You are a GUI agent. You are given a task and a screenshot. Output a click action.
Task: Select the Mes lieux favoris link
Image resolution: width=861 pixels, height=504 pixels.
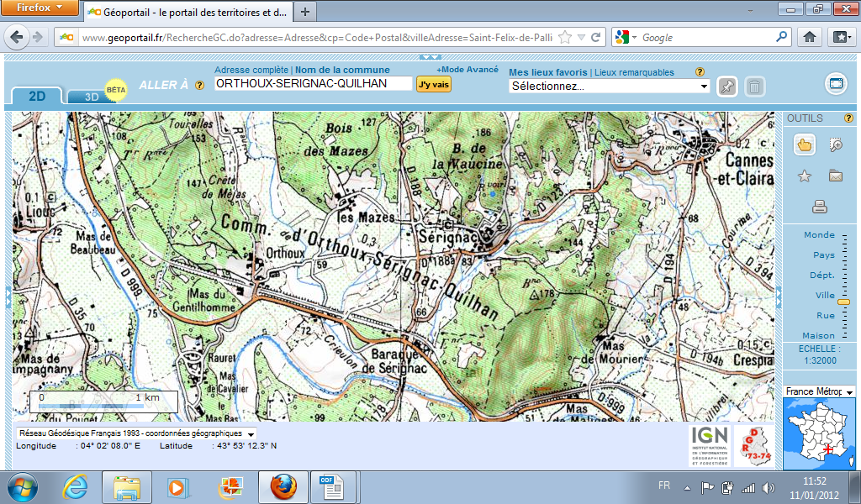click(548, 72)
